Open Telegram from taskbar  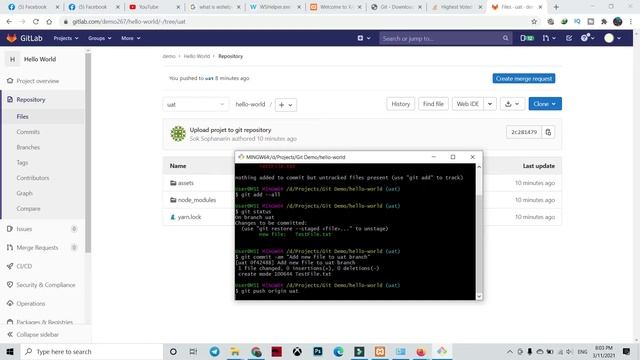coord(215,351)
